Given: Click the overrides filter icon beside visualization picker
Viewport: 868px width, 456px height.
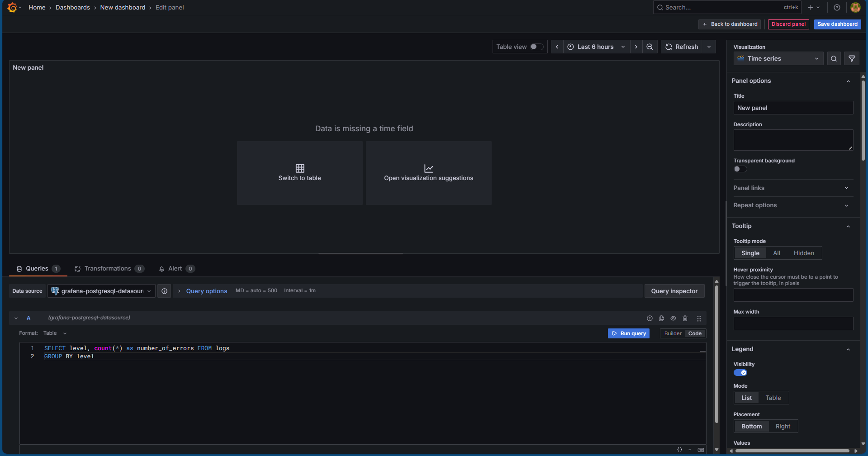Looking at the screenshot, I should tap(852, 58).
